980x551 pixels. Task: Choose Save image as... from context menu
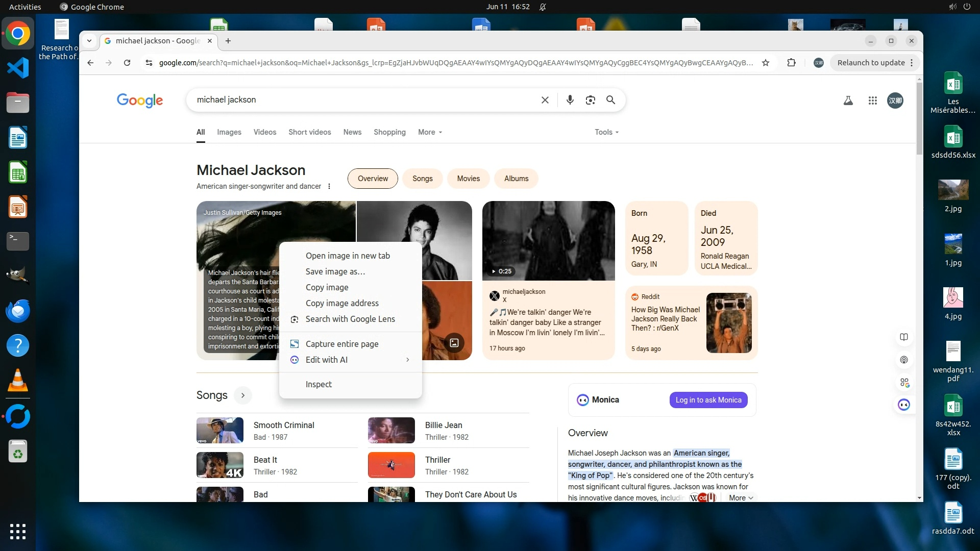click(x=335, y=271)
